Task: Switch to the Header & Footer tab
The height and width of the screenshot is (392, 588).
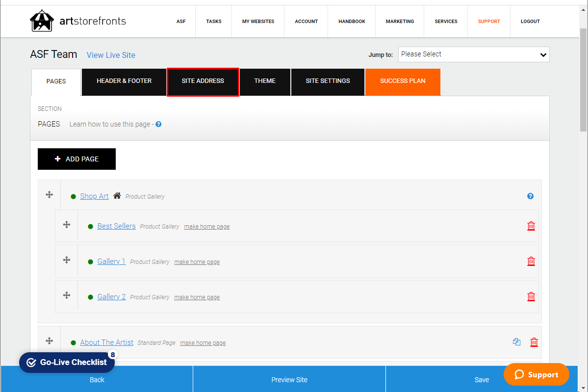Action: (x=124, y=82)
